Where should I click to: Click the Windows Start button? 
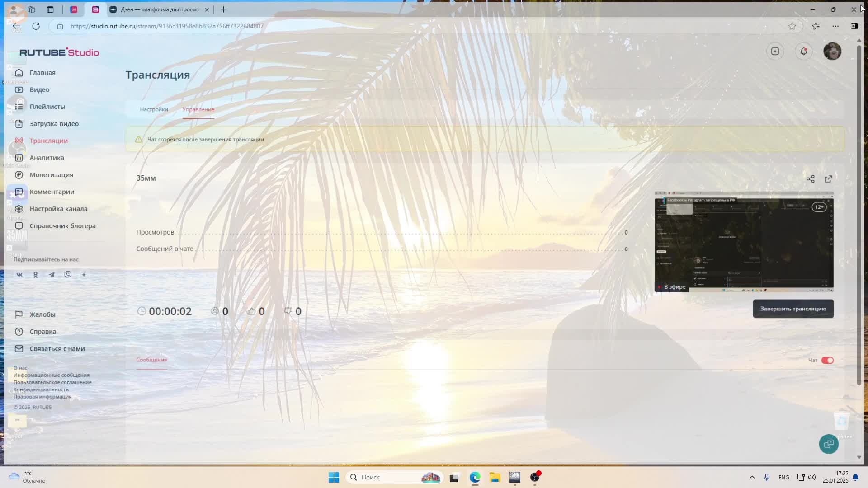(x=334, y=477)
